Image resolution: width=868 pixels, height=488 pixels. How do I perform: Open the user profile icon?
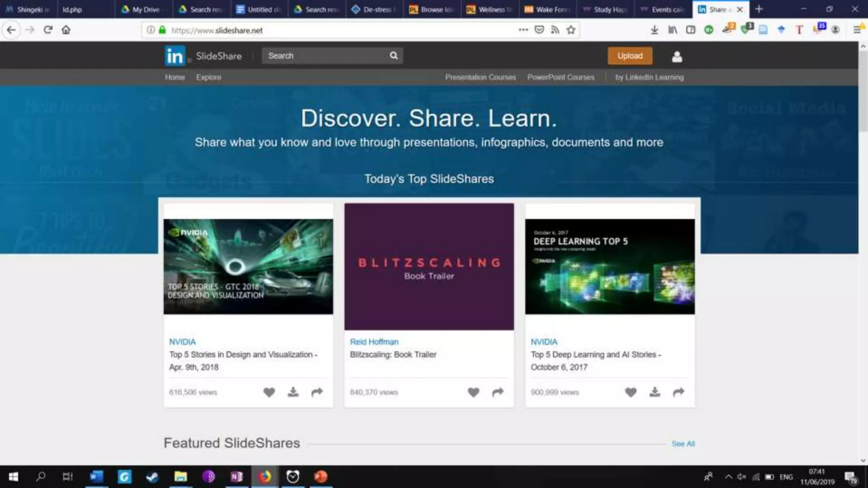[x=677, y=56]
